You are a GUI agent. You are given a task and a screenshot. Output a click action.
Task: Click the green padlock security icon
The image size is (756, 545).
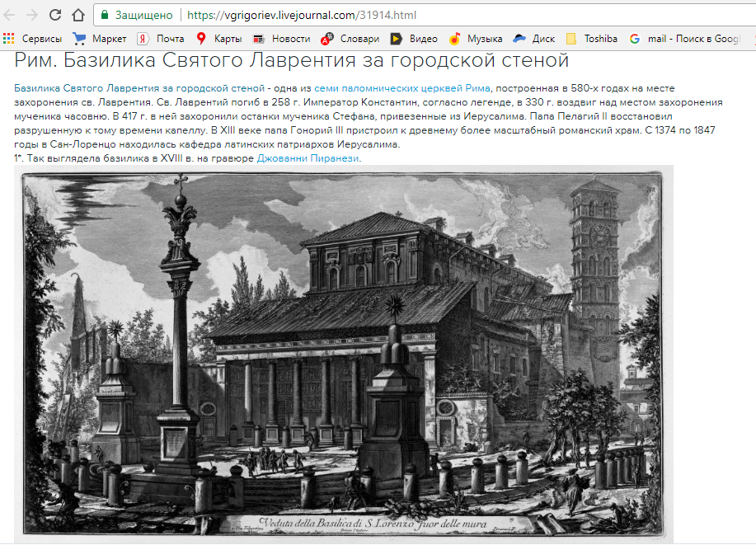coord(104,15)
